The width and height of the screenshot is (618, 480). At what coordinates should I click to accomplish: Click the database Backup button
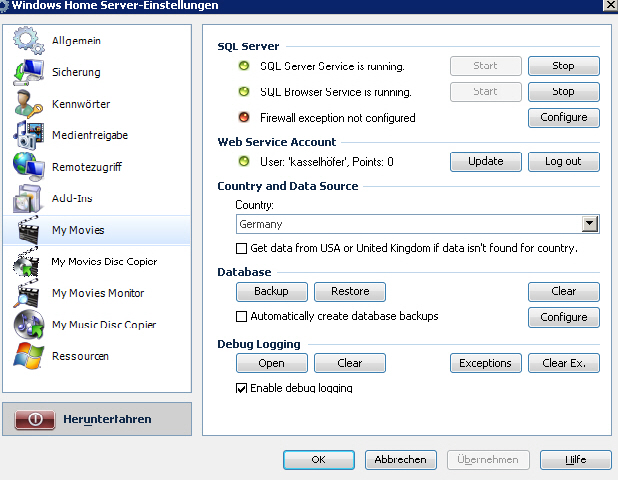272,292
